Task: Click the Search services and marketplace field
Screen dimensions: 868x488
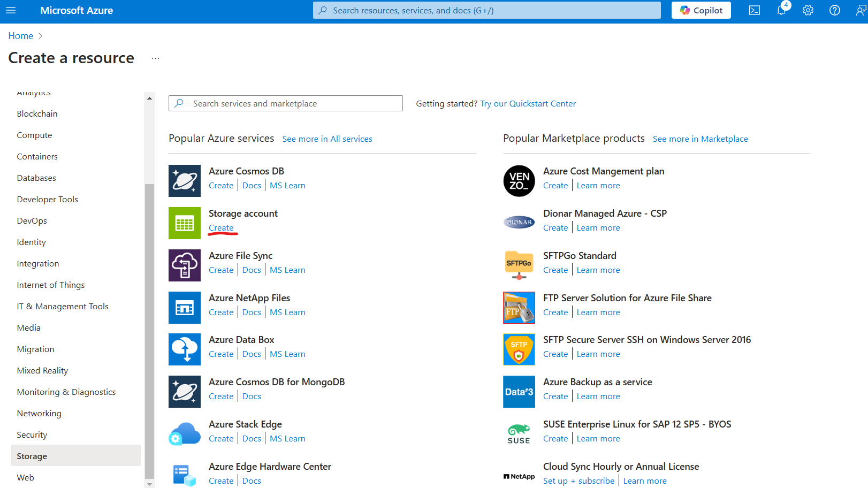Action: [286, 103]
